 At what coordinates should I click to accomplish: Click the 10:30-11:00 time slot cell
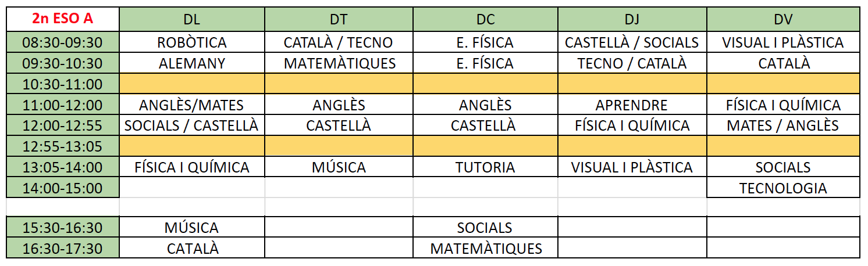63,84
